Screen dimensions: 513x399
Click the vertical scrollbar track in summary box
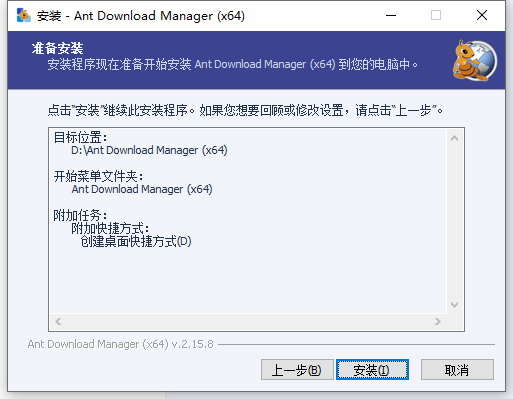[454, 221]
